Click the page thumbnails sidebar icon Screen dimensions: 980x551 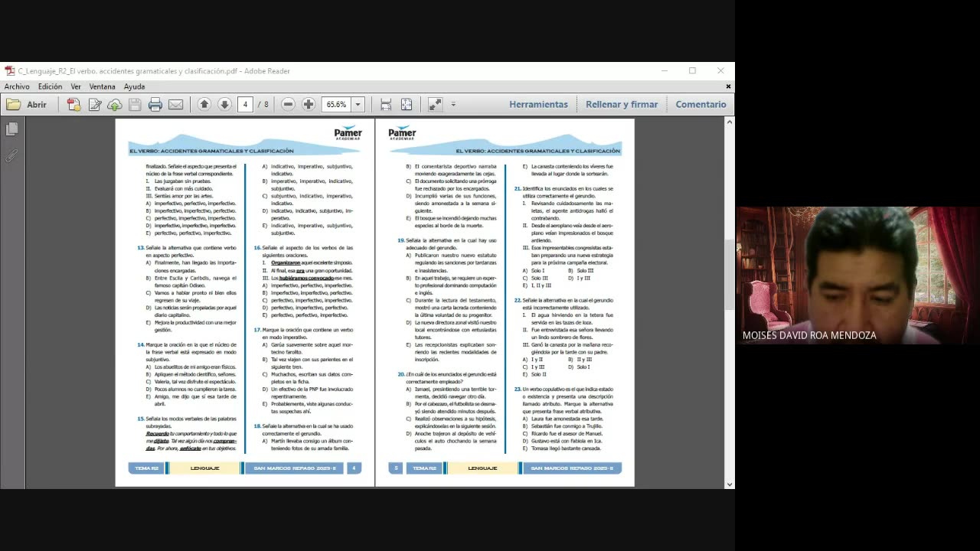coord(12,130)
